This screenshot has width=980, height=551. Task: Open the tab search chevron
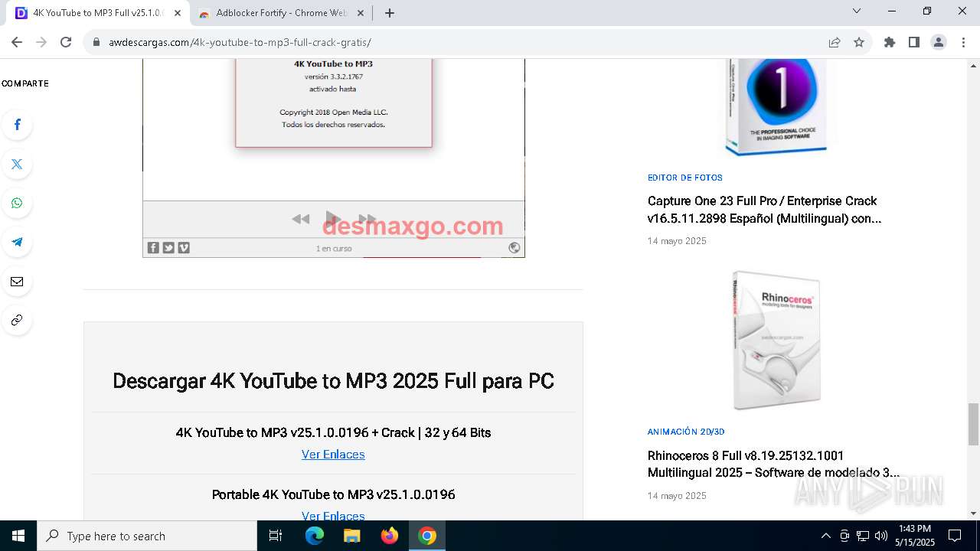pos(857,11)
